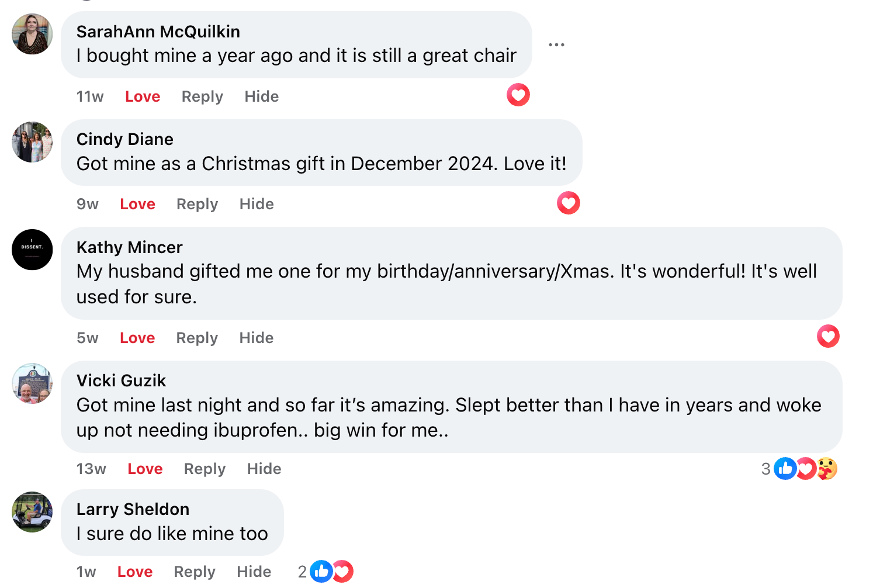Open Kathy Mincer's black Dissent avatar
The height and width of the screenshot is (588, 873).
point(32,250)
